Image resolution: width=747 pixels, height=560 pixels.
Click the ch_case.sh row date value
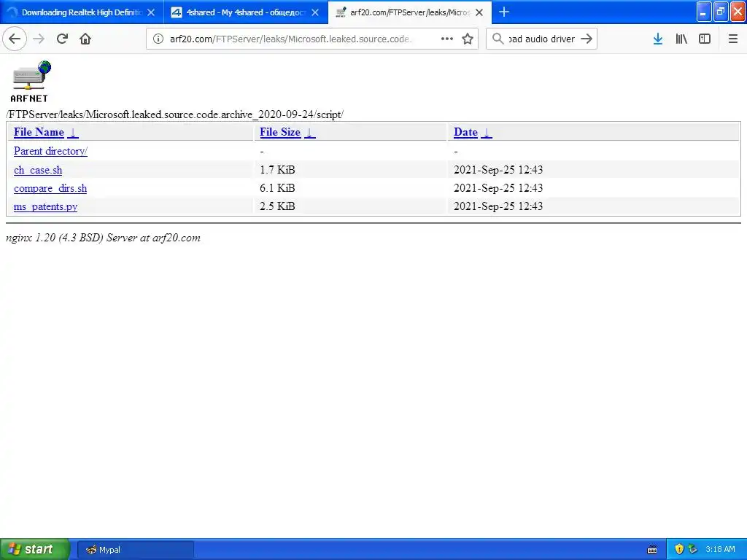click(498, 169)
